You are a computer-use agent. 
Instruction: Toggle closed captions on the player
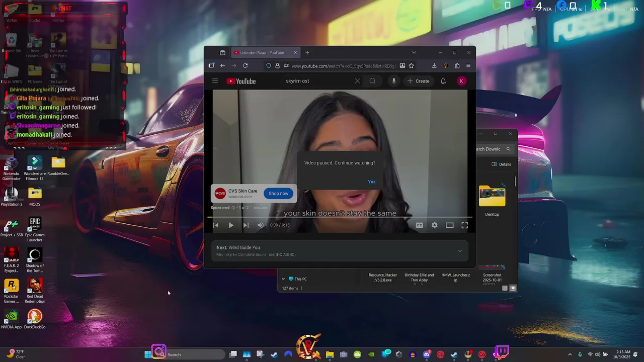(419, 225)
